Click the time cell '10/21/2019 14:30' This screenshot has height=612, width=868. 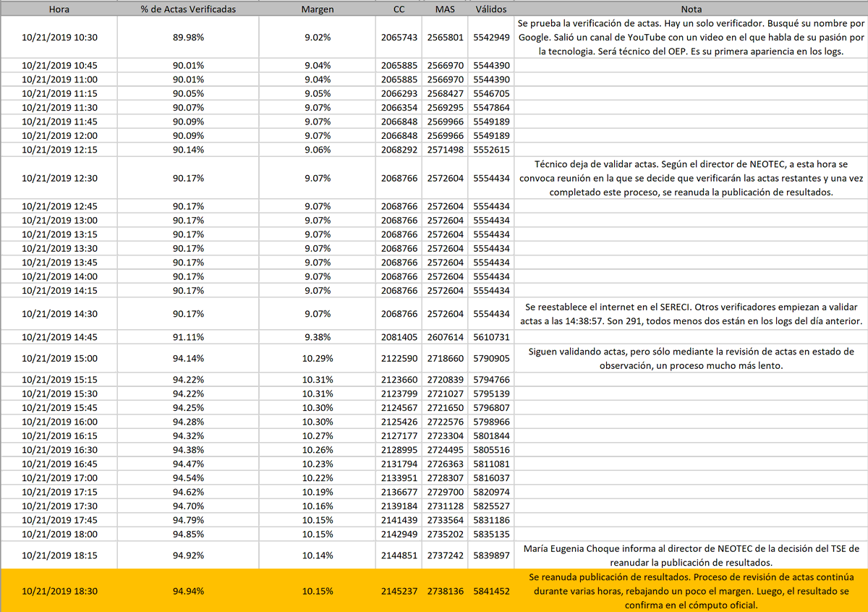click(59, 313)
